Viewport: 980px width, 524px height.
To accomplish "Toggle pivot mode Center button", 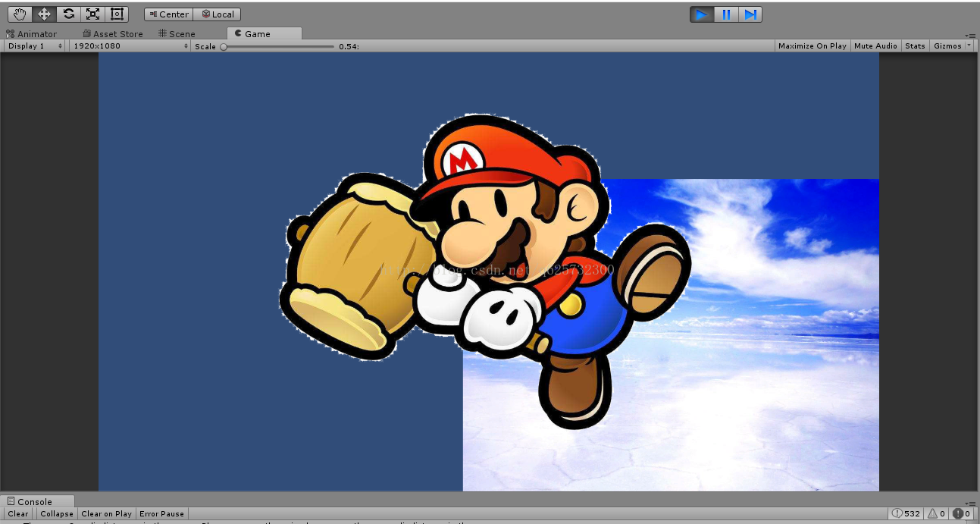I will (169, 14).
